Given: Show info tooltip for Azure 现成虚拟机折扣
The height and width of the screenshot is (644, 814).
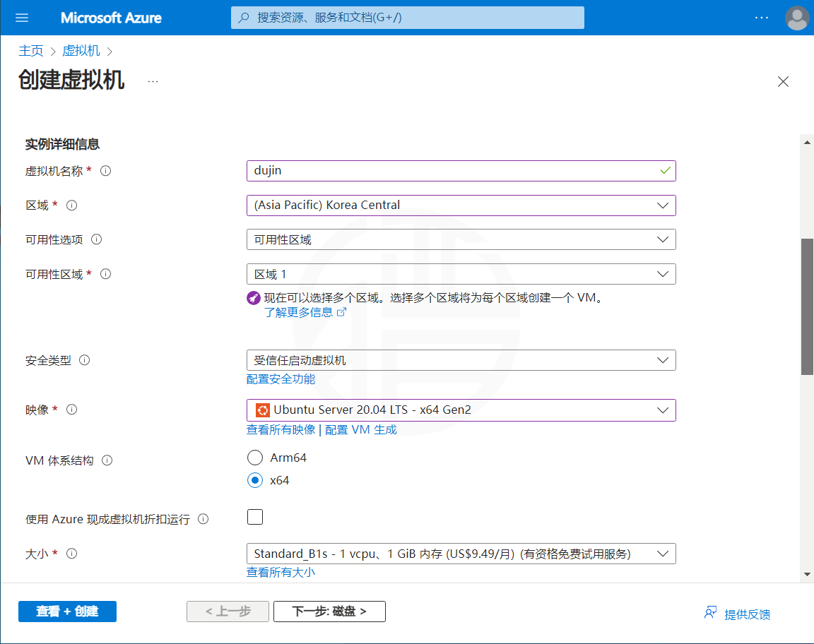Looking at the screenshot, I should click(x=203, y=519).
